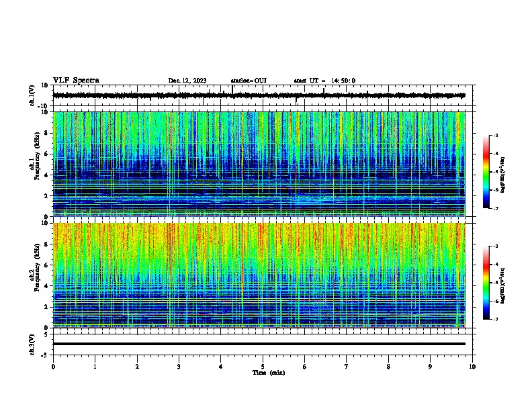Click the "5" tick on ch.3(V) axis
This screenshot has width=532, height=411.
(47, 334)
